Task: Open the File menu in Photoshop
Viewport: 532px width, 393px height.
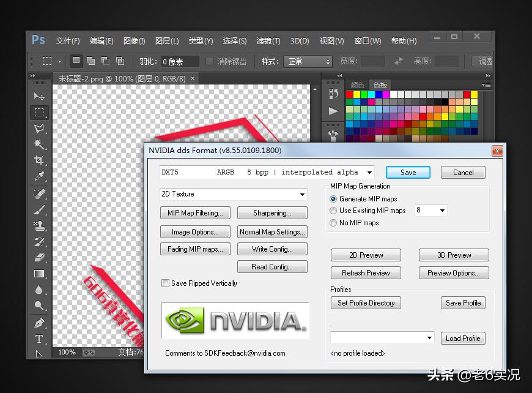Action: point(68,41)
